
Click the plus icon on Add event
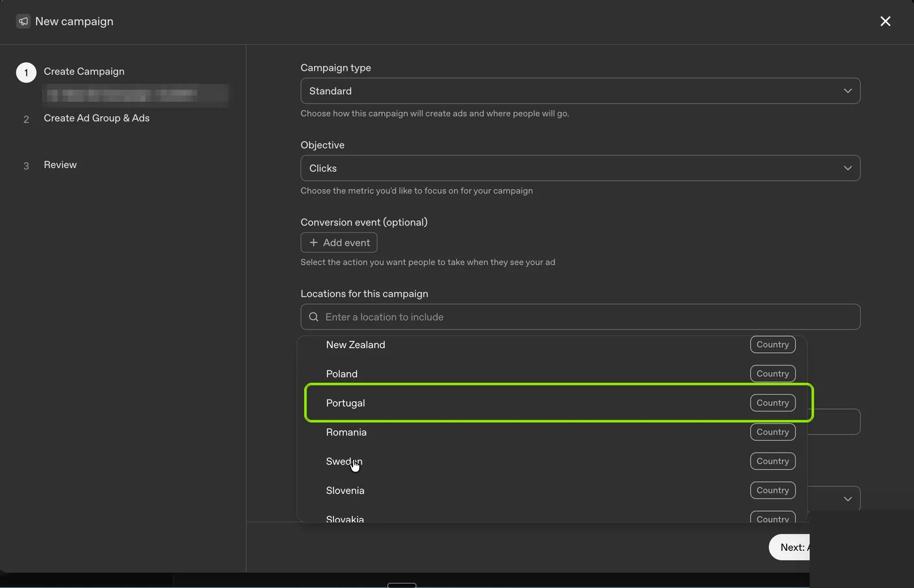[314, 243]
